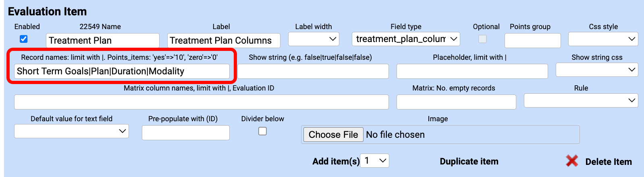This screenshot has height=177, width=644.
Task: Click the Matrix column names input field
Action: pyautogui.click(x=201, y=102)
